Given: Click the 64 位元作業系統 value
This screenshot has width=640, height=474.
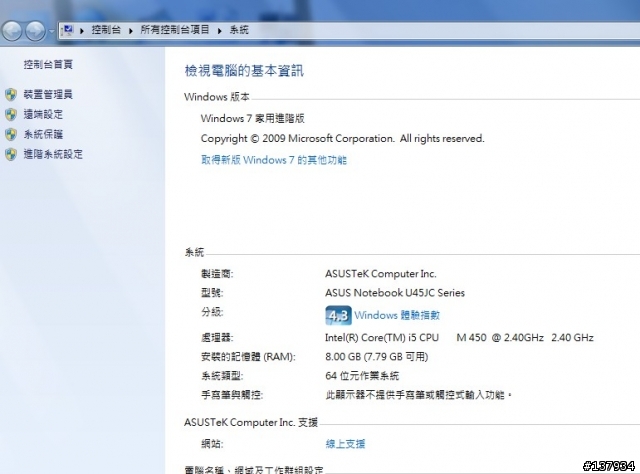Looking at the screenshot, I should pyautogui.click(x=362, y=376).
